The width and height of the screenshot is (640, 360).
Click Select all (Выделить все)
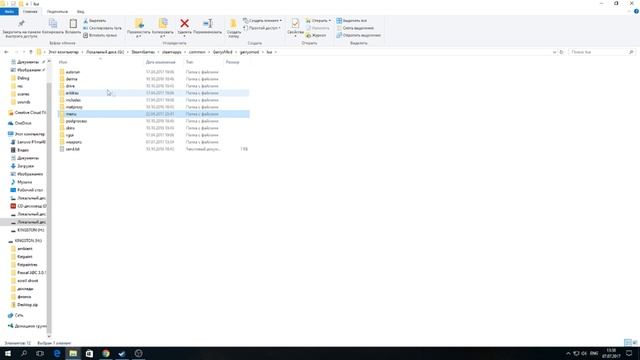point(351,20)
